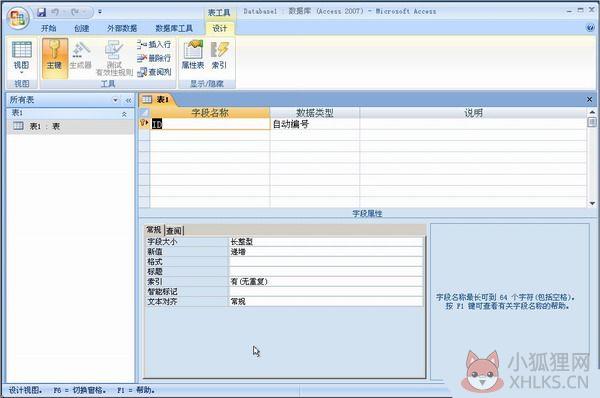
Task: Click 测试有效性规则 tool
Action: pos(114,58)
